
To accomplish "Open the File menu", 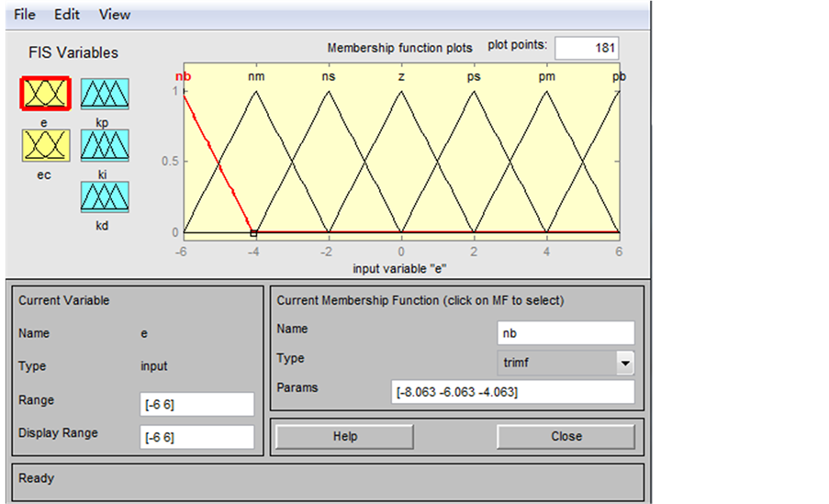I will click(x=25, y=15).
